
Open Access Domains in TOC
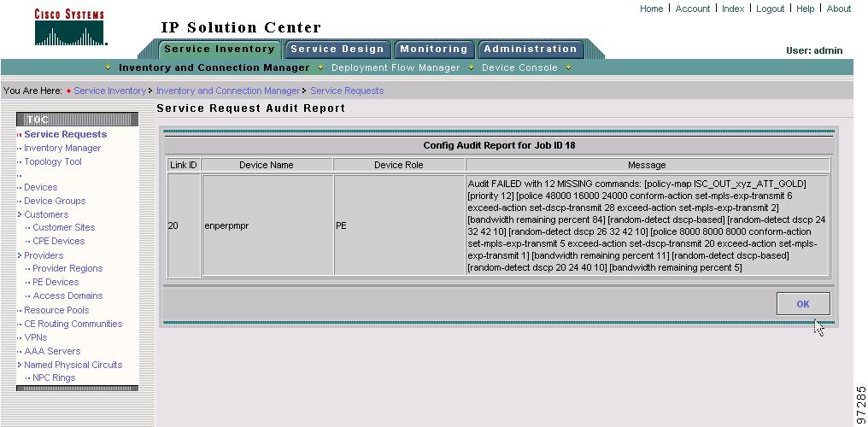(x=67, y=296)
